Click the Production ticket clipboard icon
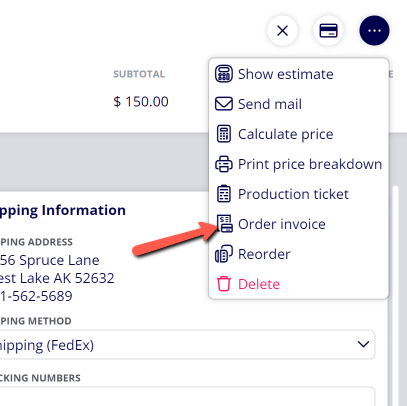Viewport: 407px width, 406px height. (x=224, y=194)
